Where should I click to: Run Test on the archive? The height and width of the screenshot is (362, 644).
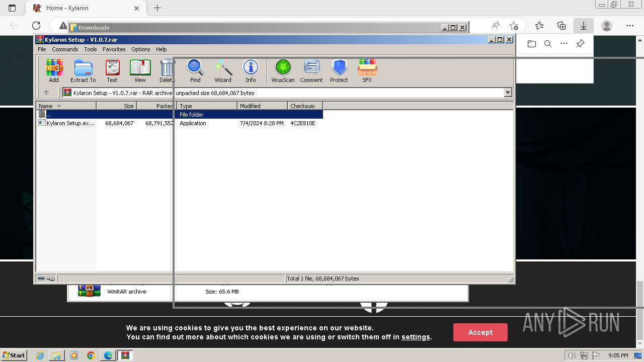click(112, 71)
